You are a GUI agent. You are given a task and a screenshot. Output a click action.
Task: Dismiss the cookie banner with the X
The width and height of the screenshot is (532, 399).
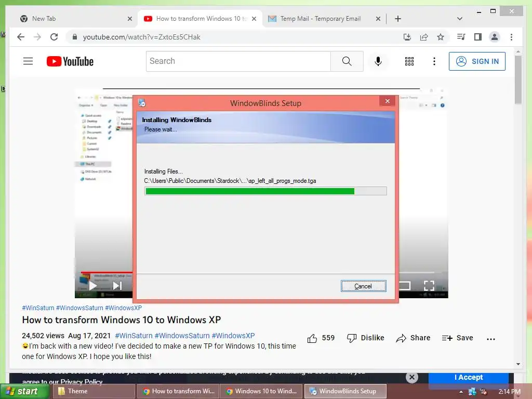tap(412, 377)
